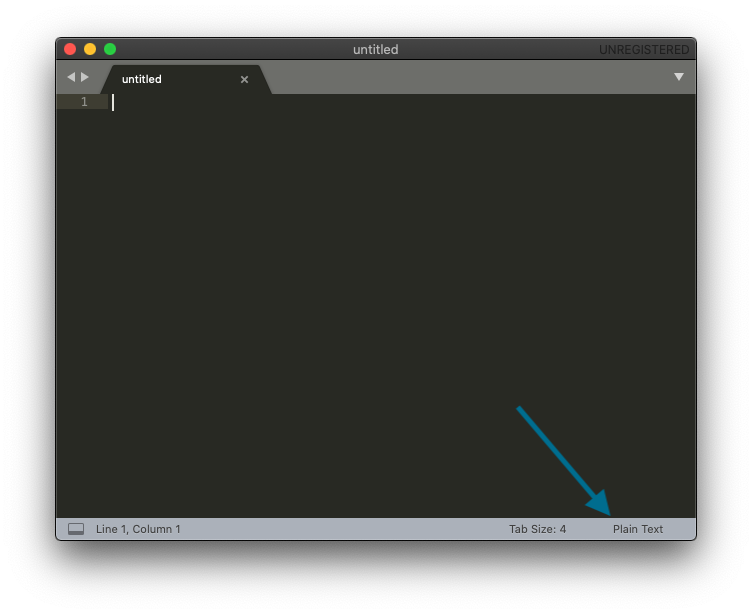Toggle the side bar icon in status bar
This screenshot has height=614, width=752.
click(76, 529)
